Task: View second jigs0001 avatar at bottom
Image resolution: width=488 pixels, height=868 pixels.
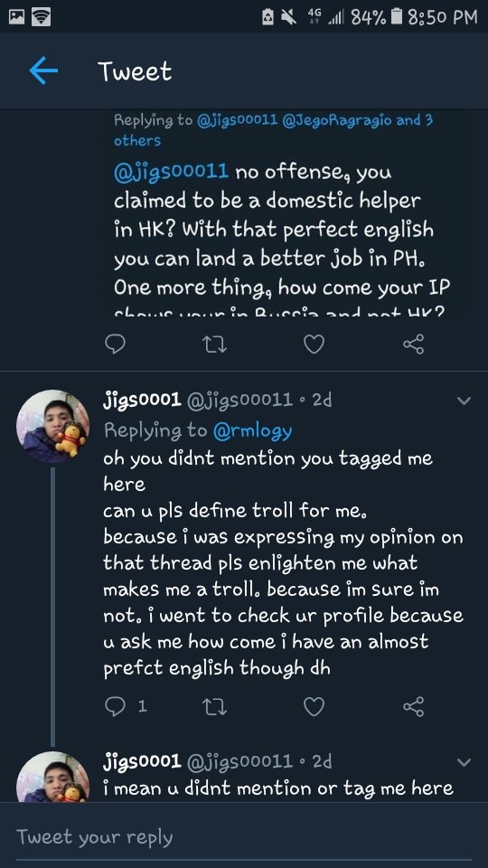Action: 53,777
